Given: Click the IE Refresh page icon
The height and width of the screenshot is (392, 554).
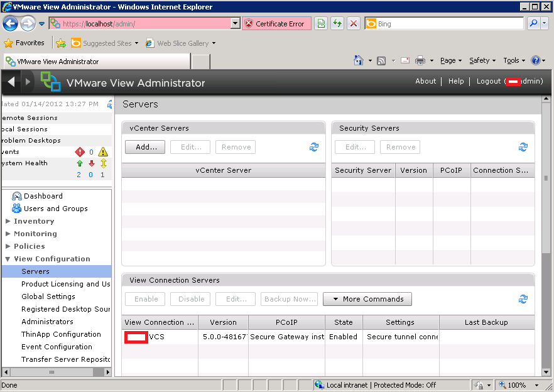Looking at the screenshot, I should click(337, 24).
